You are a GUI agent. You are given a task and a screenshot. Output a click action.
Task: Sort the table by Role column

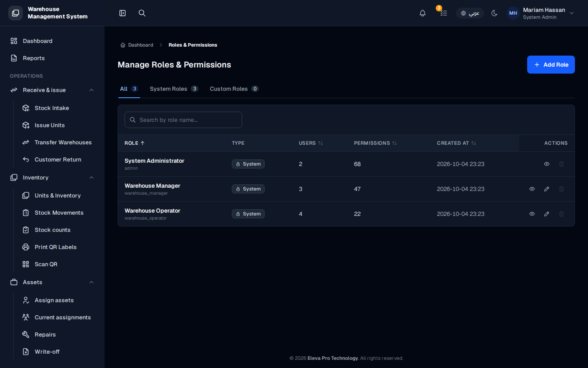[x=134, y=143]
